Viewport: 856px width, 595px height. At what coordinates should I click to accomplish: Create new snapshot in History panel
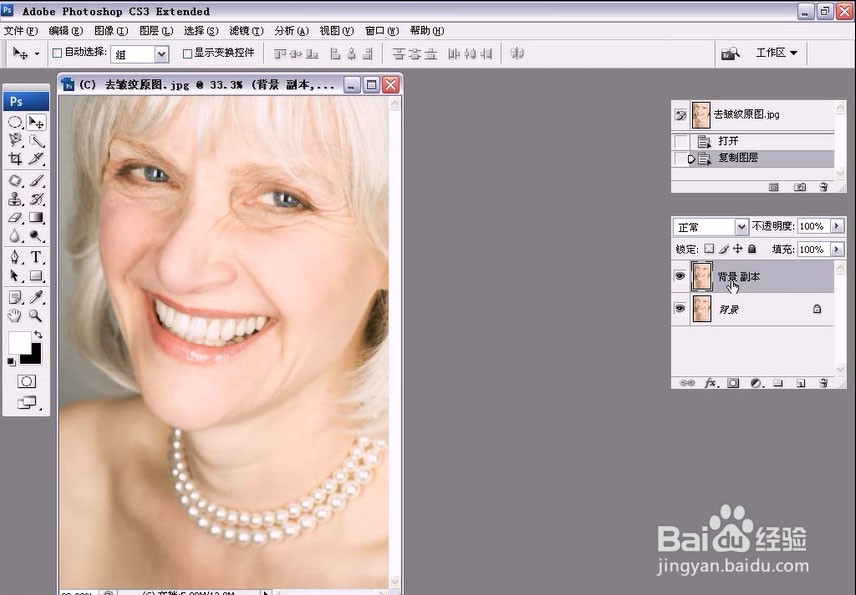pos(800,187)
